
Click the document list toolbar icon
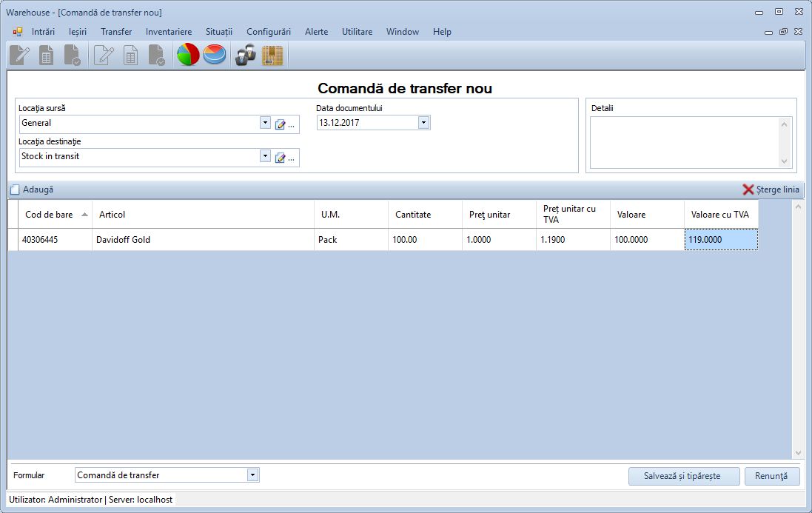click(46, 53)
